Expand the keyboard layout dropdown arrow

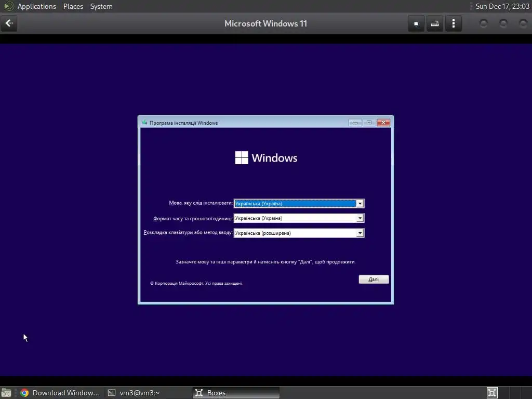coord(360,233)
